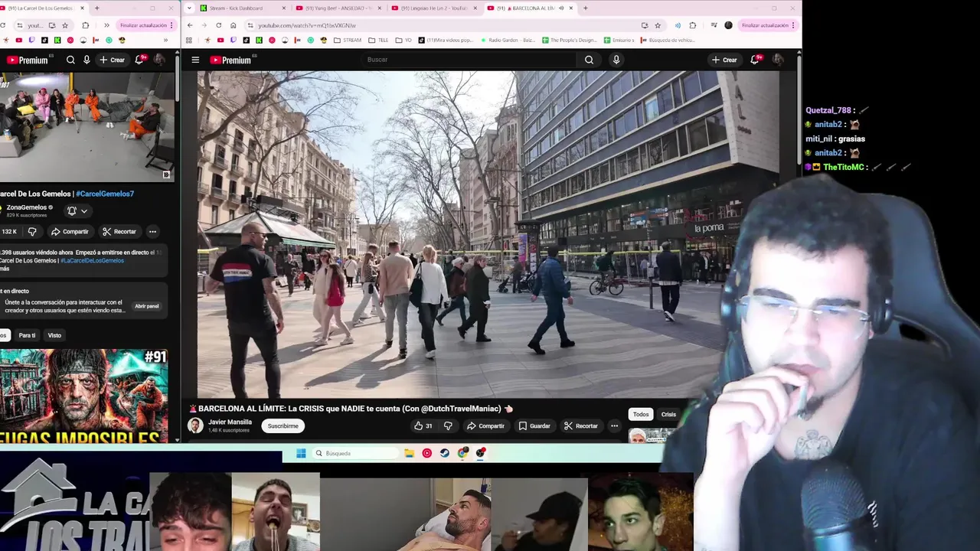This screenshot has height=551, width=980.
Task: Dislike the Barcelona video
Action: point(448,426)
